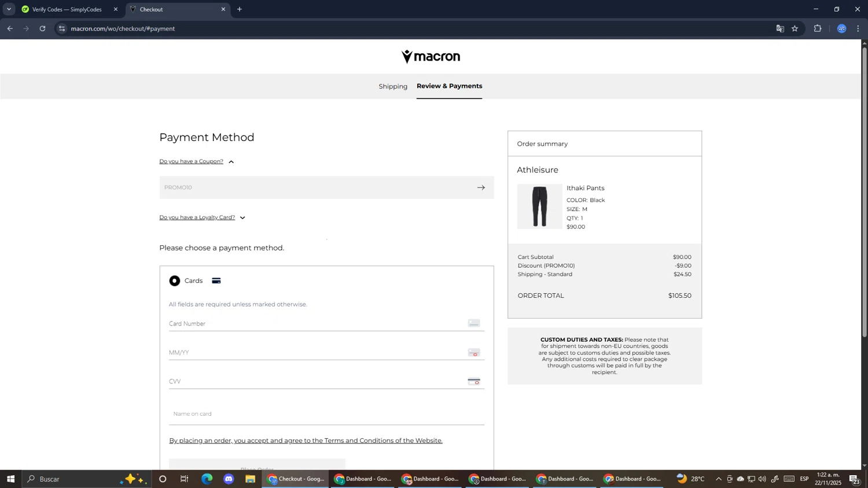This screenshot has width=868, height=488.
Task: Click 'Do you have a Coupon?' link
Action: [x=191, y=161]
